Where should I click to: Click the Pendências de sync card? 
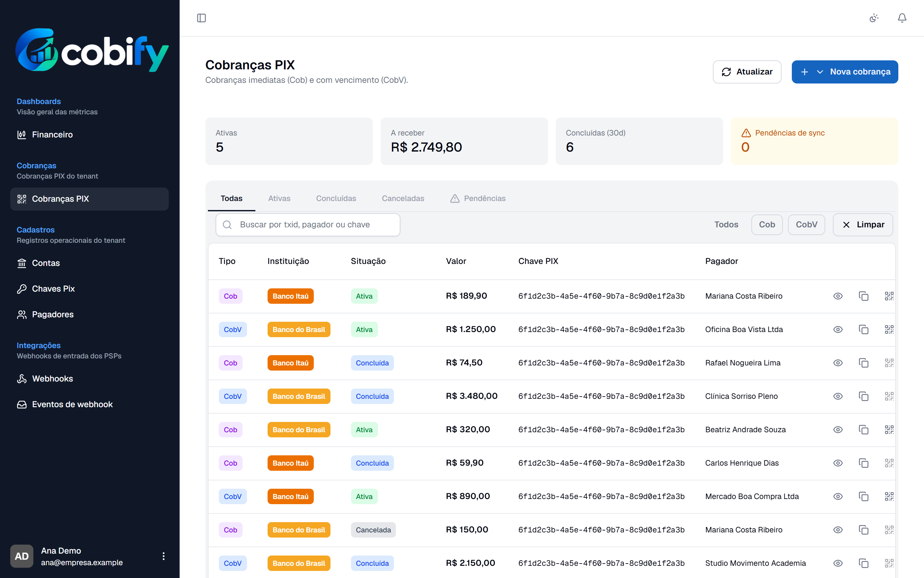(814, 141)
